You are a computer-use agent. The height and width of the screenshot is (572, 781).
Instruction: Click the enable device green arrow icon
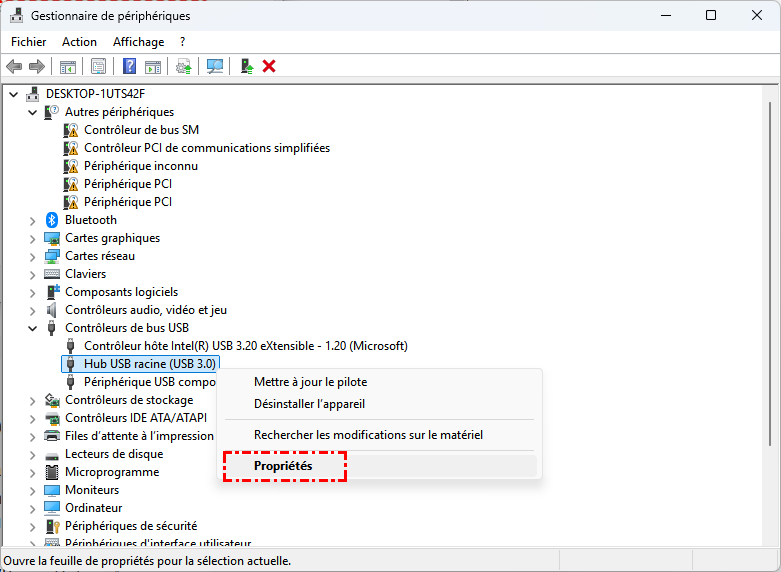click(x=246, y=66)
